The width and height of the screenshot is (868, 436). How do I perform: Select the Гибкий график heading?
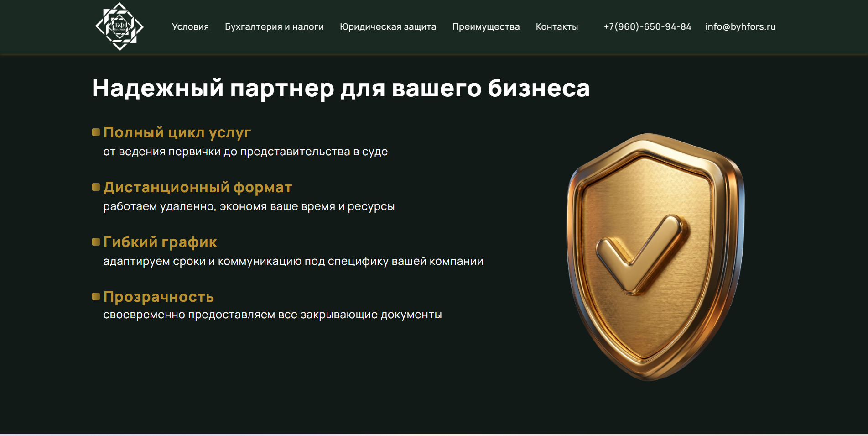(x=160, y=242)
